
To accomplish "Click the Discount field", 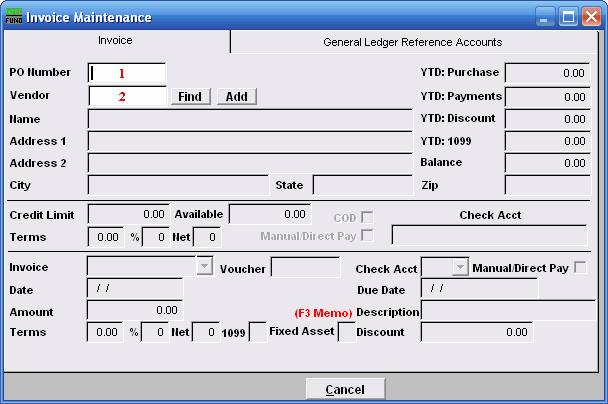I will coord(477,332).
